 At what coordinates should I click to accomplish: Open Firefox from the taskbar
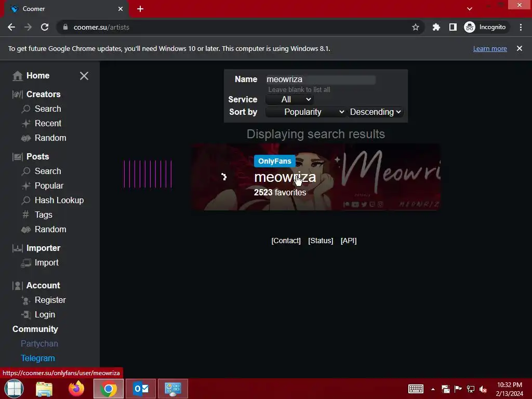(x=76, y=389)
